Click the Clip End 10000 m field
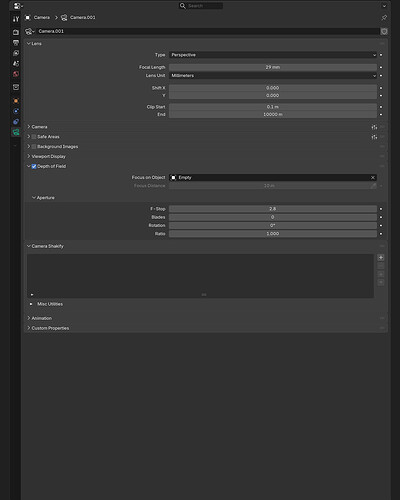 tap(273, 114)
